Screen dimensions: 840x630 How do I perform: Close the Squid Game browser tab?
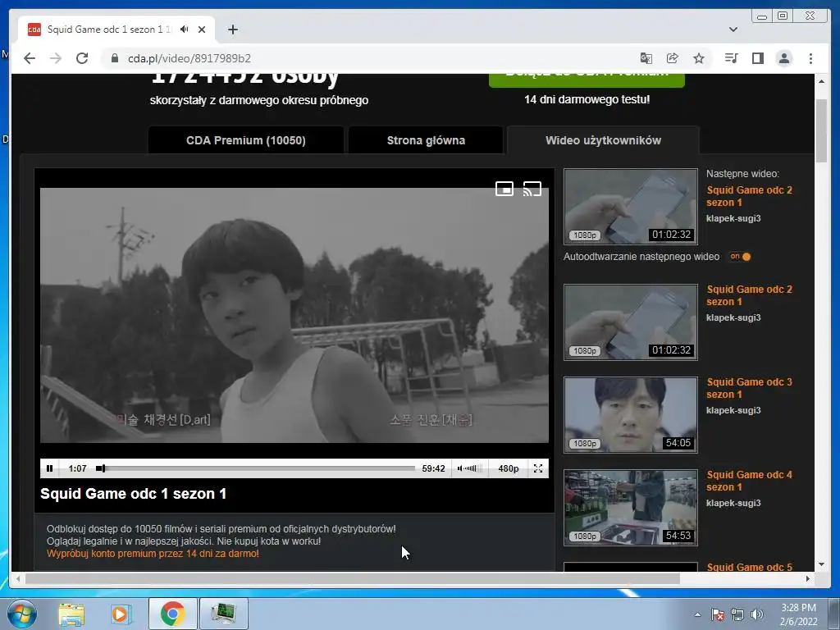(x=202, y=30)
